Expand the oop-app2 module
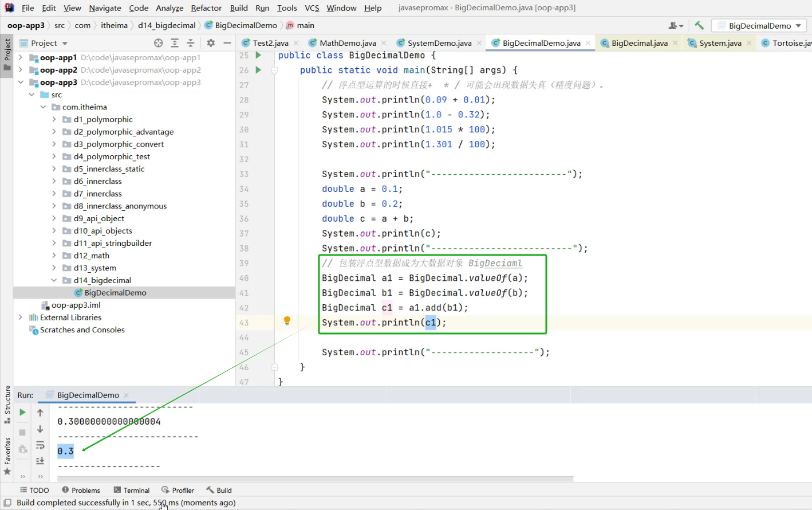812x510 pixels. click(x=21, y=70)
